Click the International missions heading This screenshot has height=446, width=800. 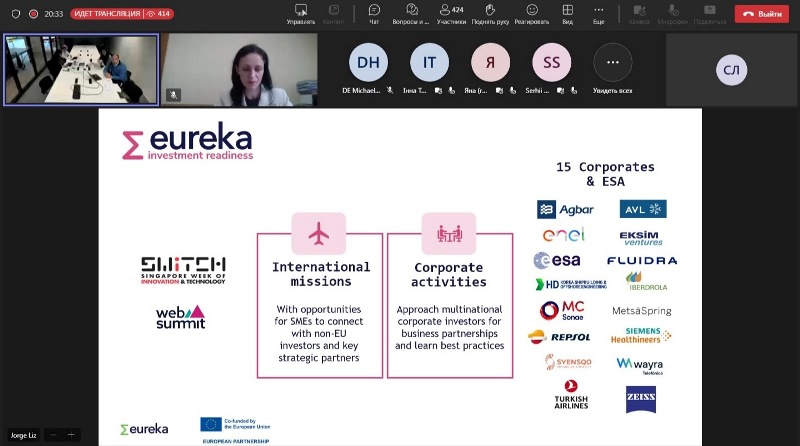321,274
